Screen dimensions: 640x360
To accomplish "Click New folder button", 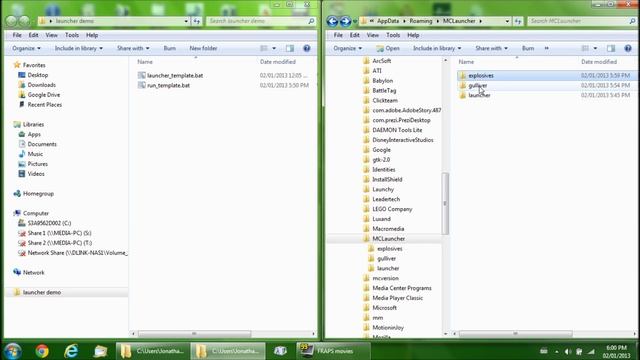I will (203, 48).
